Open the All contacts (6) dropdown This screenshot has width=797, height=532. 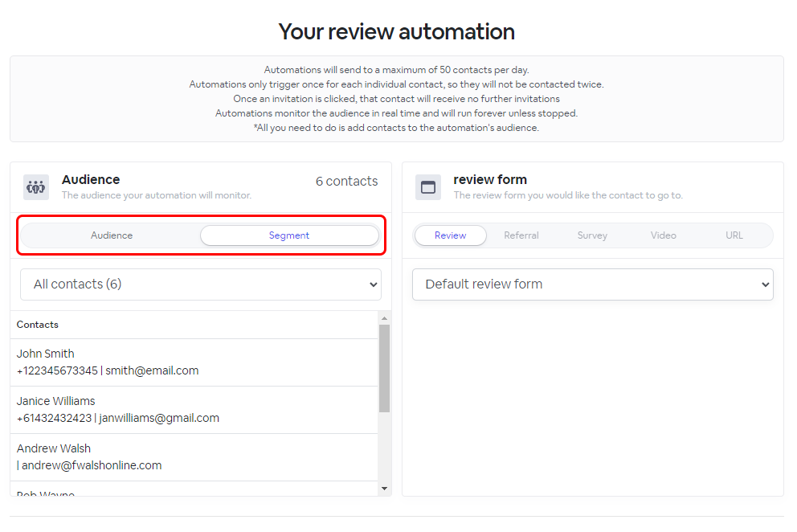pyautogui.click(x=201, y=284)
